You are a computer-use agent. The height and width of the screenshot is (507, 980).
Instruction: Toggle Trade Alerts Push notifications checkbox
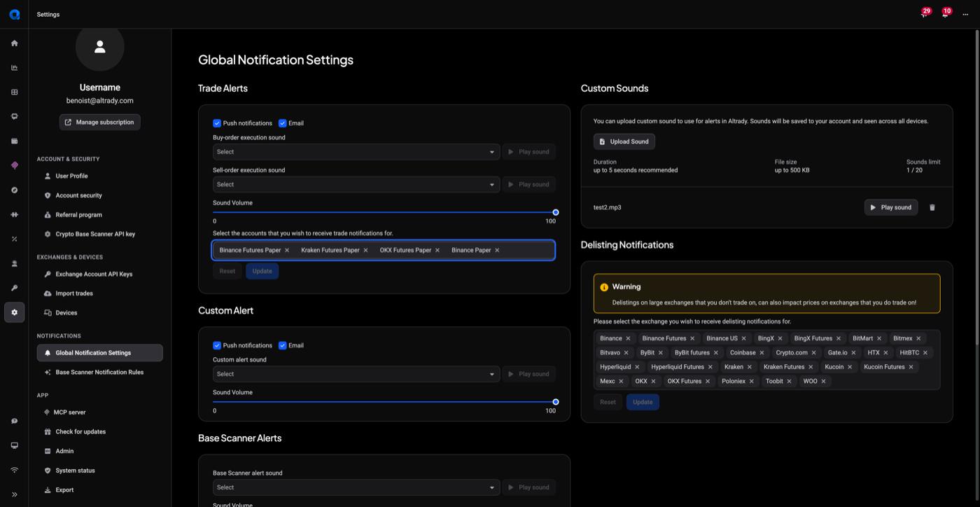pos(217,123)
